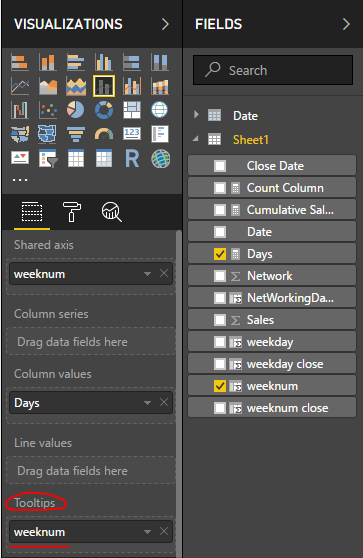Check the Sales field

tap(220, 320)
